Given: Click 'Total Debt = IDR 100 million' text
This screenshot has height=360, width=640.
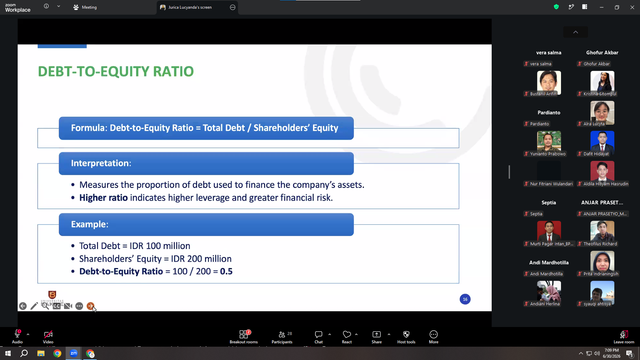Looking at the screenshot, I should [135, 246].
